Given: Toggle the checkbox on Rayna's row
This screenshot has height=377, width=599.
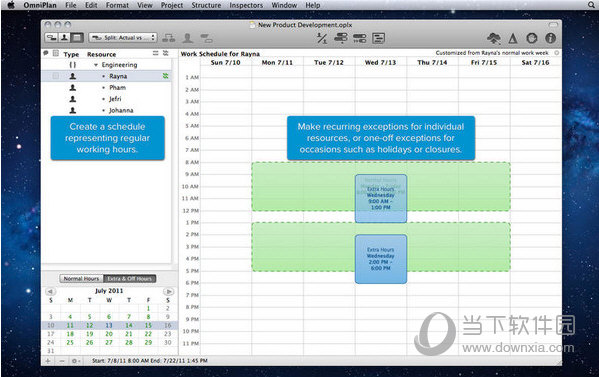Looking at the screenshot, I should (x=56, y=76).
